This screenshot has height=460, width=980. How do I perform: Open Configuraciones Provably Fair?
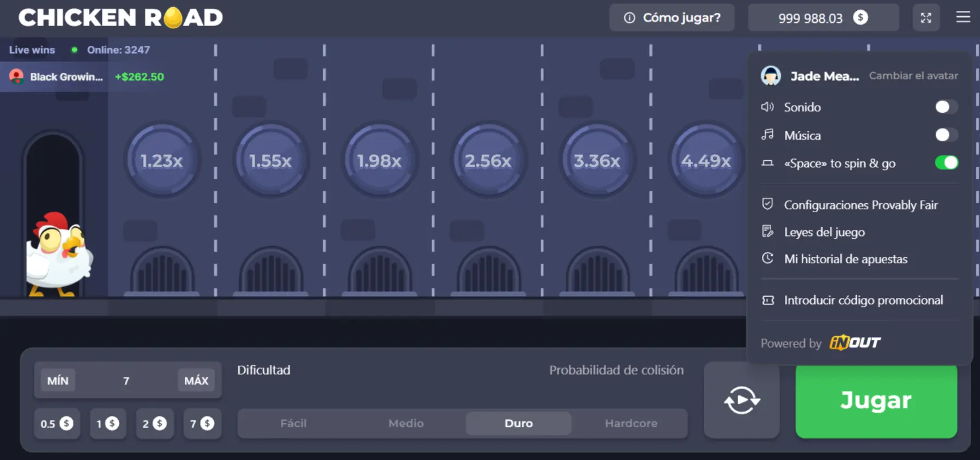click(860, 205)
